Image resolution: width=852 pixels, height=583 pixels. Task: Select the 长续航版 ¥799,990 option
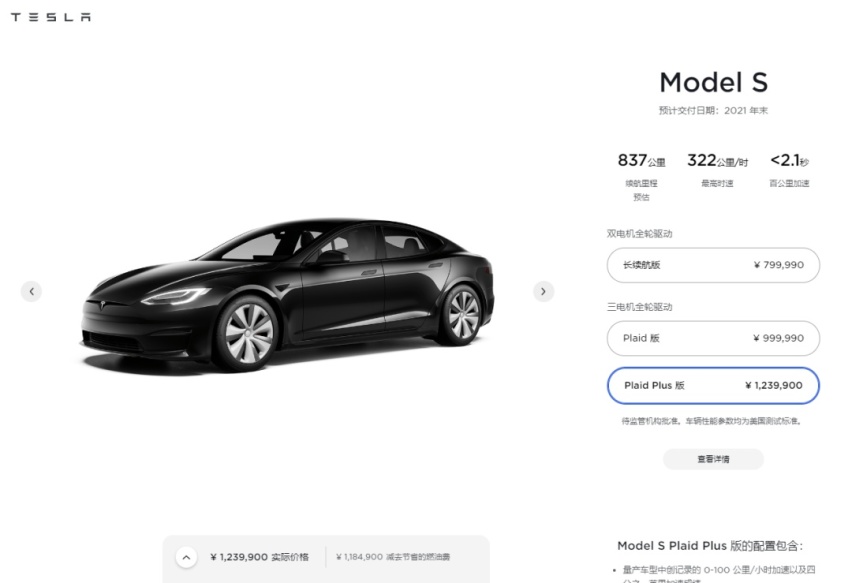coord(713,265)
